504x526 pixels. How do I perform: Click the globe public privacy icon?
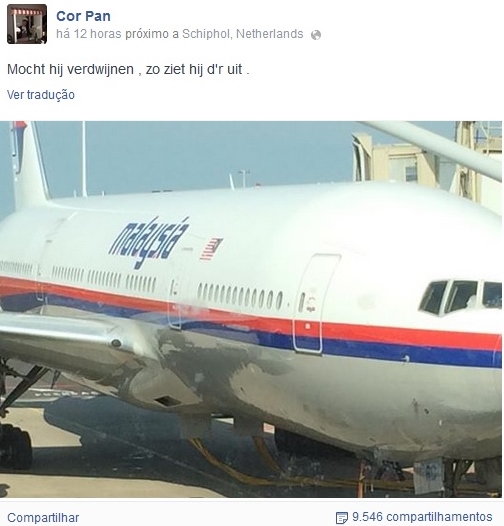click(x=316, y=35)
